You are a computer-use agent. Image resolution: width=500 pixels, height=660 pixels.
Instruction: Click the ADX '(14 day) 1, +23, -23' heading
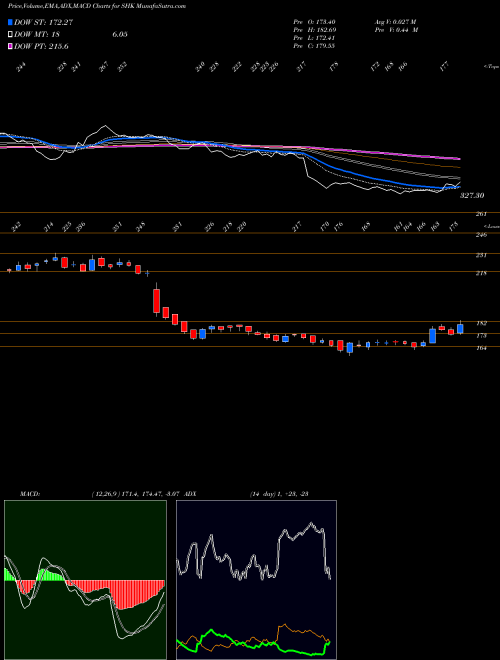279,493
